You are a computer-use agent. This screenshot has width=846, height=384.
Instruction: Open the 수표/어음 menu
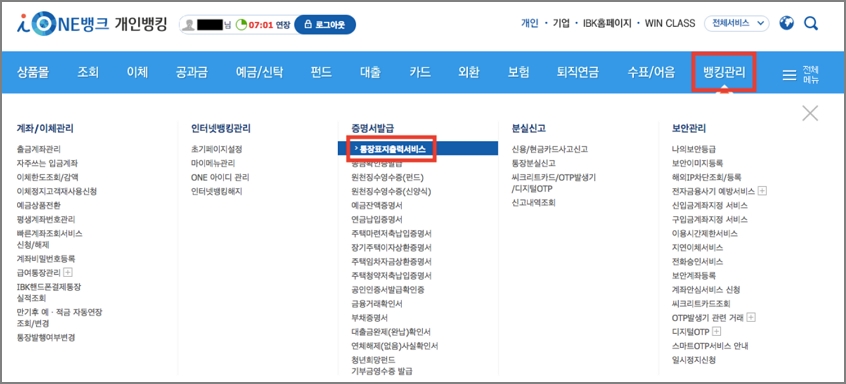click(x=651, y=72)
